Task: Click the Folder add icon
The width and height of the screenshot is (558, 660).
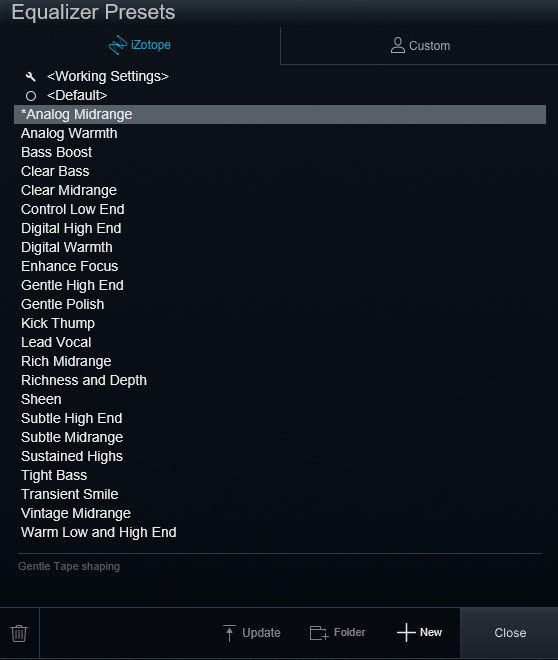Action: (319, 633)
